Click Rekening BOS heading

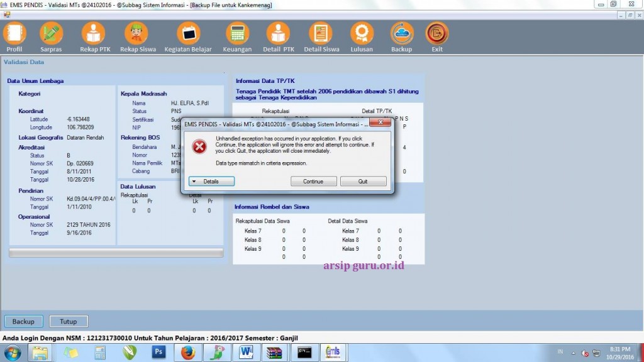[140, 138]
